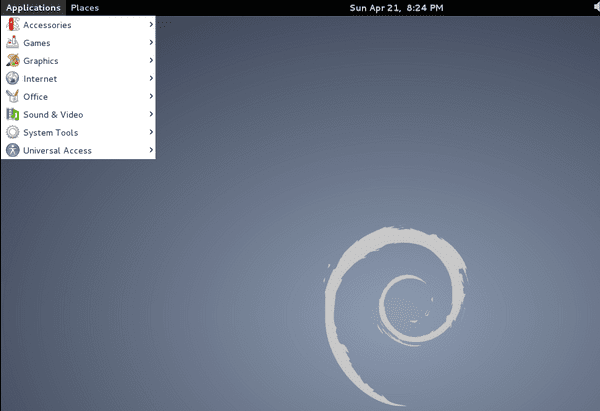Expand the Accessories submenu arrow
This screenshot has width=600, height=411.
[x=151, y=24]
